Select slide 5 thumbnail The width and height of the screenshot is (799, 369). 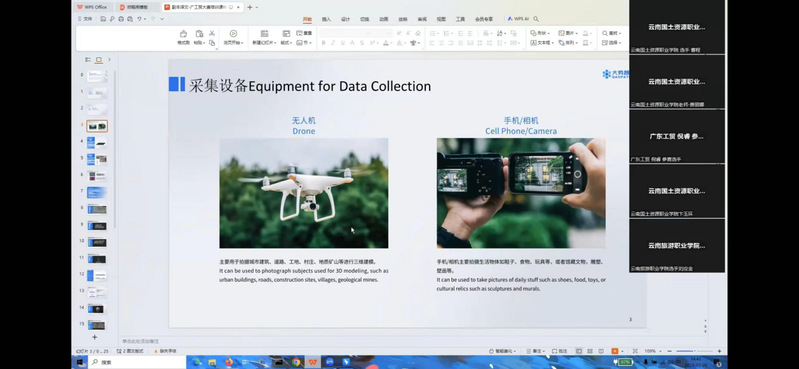point(97,160)
